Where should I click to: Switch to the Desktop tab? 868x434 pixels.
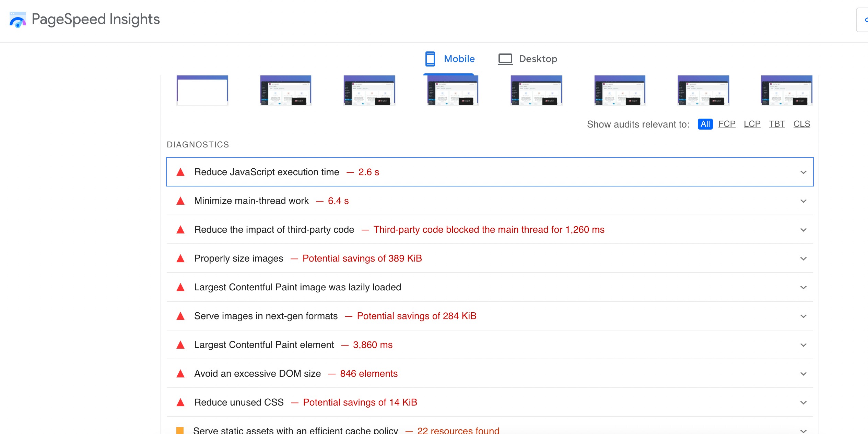click(x=538, y=59)
